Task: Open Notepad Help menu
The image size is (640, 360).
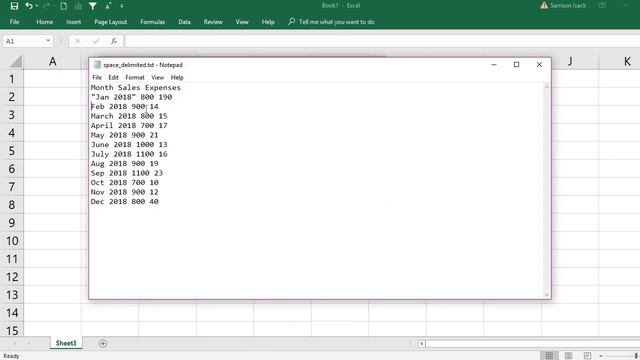Action: point(177,77)
